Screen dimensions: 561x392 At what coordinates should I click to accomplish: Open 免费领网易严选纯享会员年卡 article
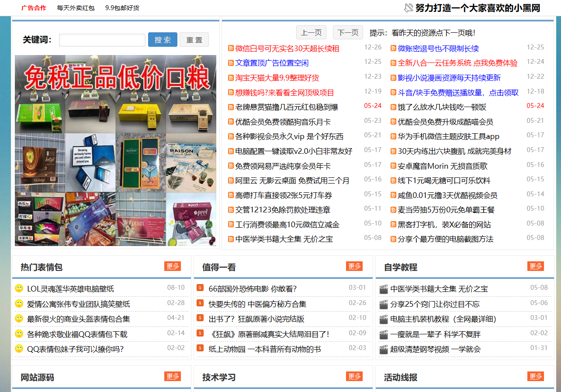point(283,166)
